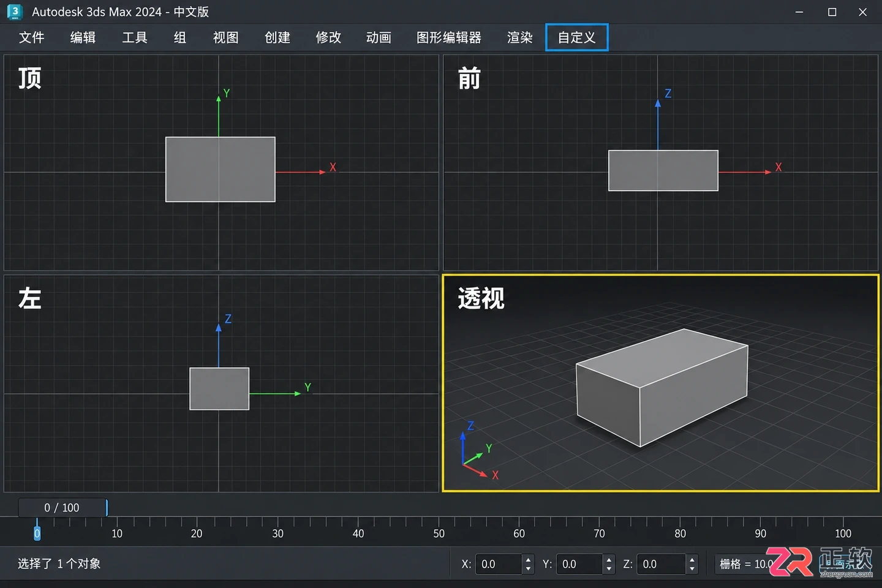
Task: Click the Z coordinate input field
Action: click(661, 564)
